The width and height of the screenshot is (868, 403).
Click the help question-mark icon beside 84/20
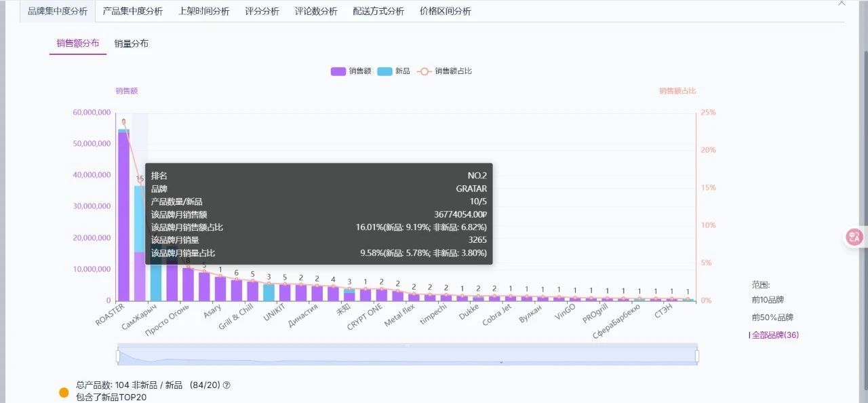226,385
